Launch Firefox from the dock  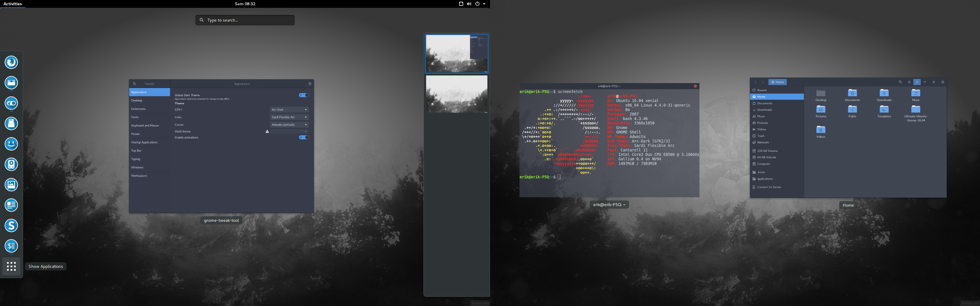coord(11,62)
